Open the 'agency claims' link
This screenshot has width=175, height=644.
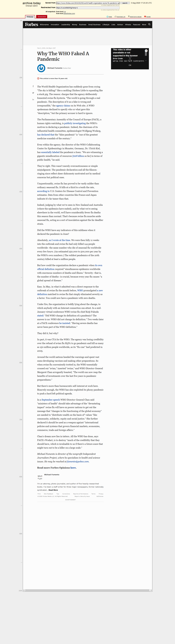(63, 106)
